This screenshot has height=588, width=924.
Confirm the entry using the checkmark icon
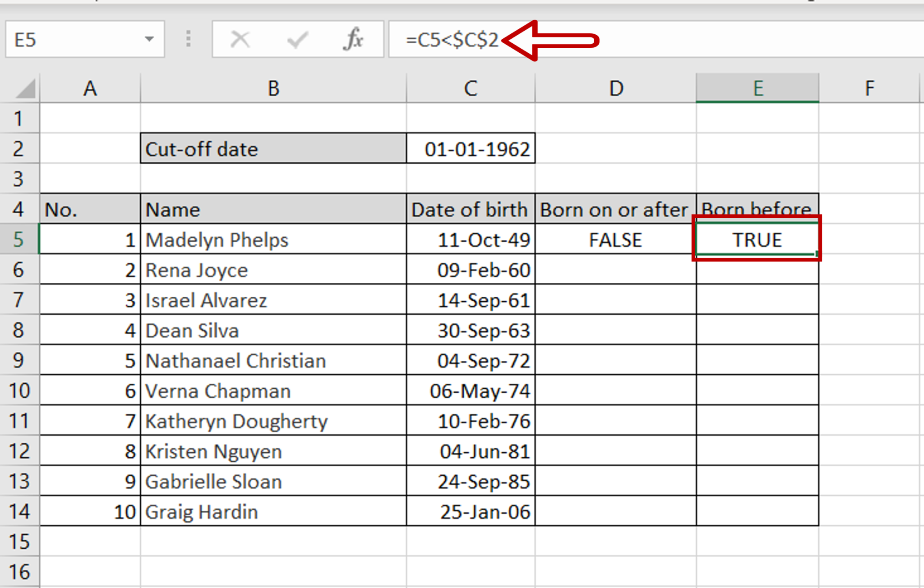point(296,40)
